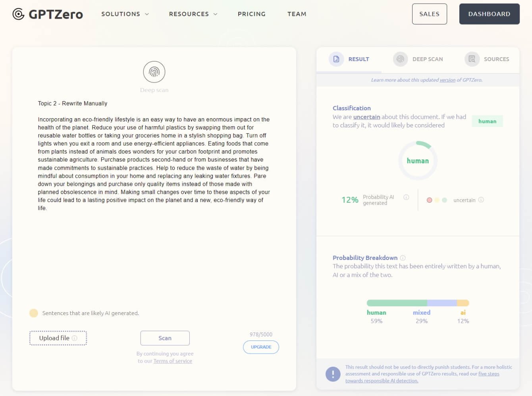
Task: Click the Result document icon
Action: [x=336, y=59]
